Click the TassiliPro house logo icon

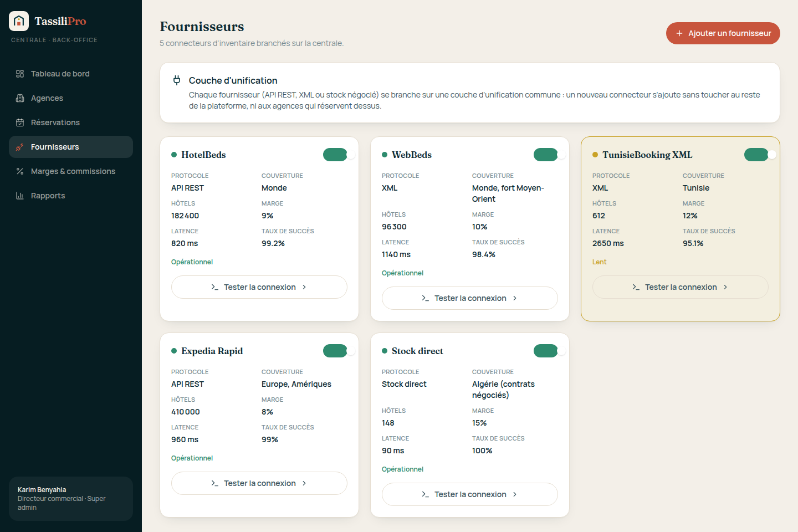[19, 21]
